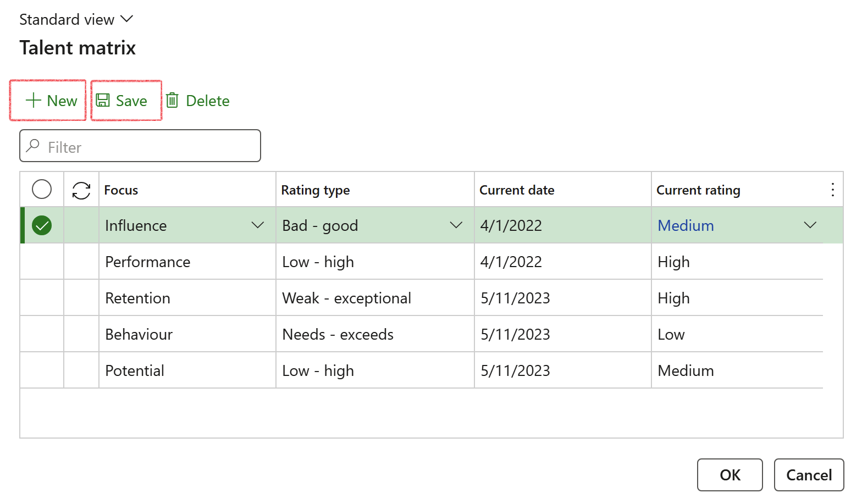The height and width of the screenshot is (504, 862).
Task: Click the Rating type column header
Action: [x=316, y=190]
